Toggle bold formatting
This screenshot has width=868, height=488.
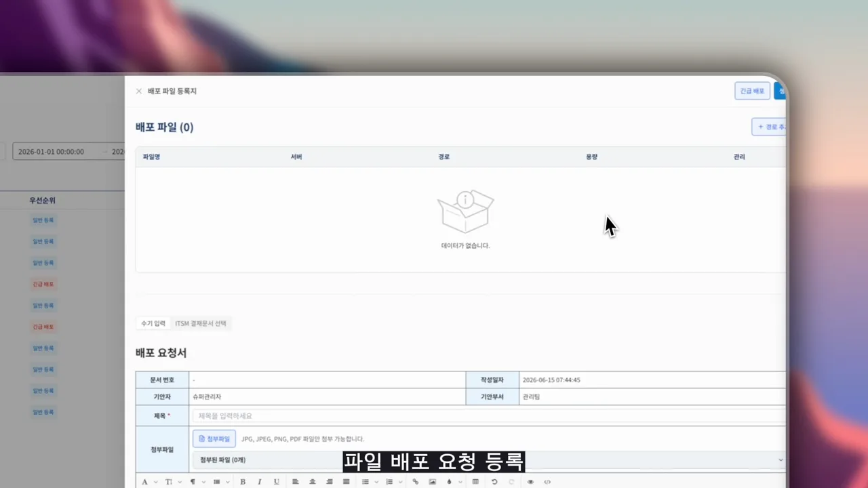pos(243,482)
